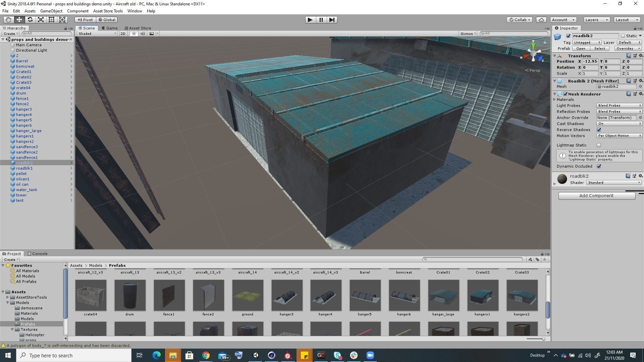Open the Shaded draw mode dropdown
This screenshot has height=362, width=644.
(x=97, y=34)
